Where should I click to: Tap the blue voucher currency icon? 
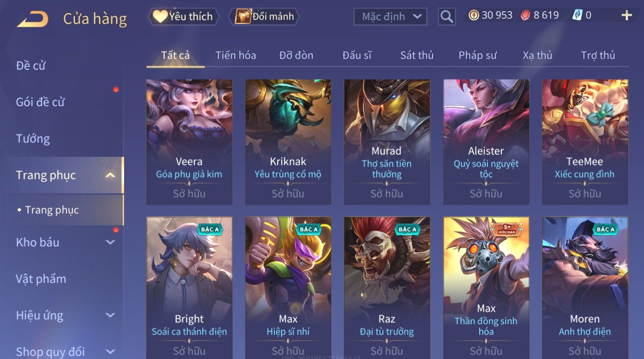point(577,15)
